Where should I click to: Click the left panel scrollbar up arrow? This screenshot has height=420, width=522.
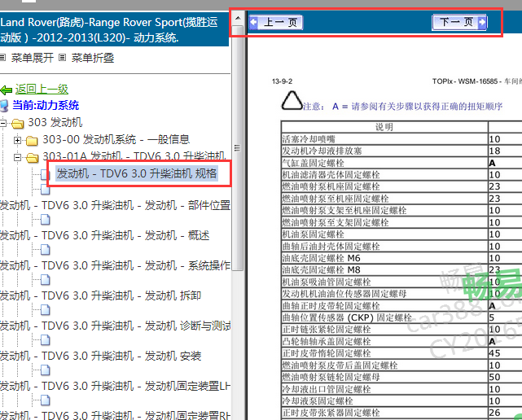point(238,18)
